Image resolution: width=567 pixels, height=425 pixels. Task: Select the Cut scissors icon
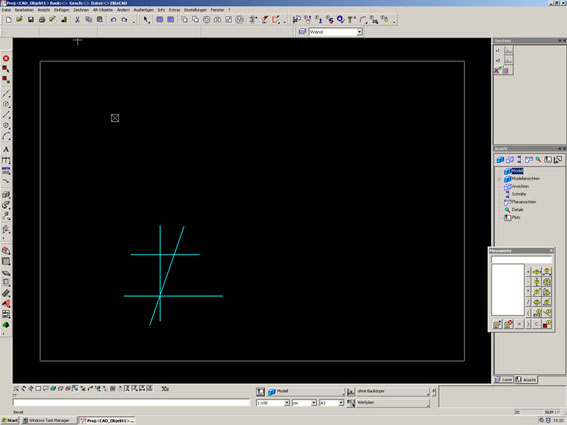pyautogui.click(x=77, y=20)
